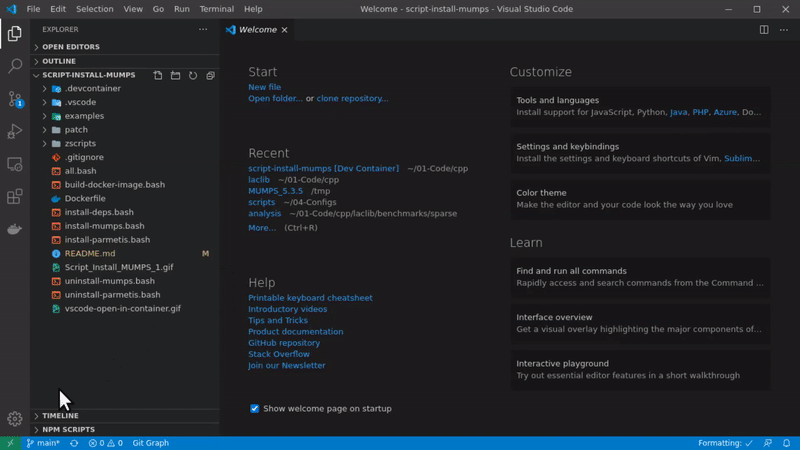
Task: Open the Edit menu
Action: 58,9
